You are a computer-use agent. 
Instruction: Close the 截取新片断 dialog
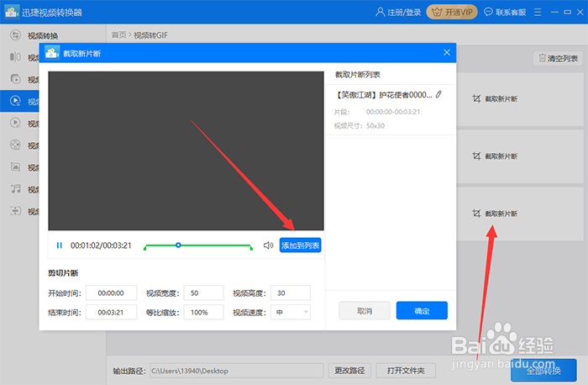447,52
